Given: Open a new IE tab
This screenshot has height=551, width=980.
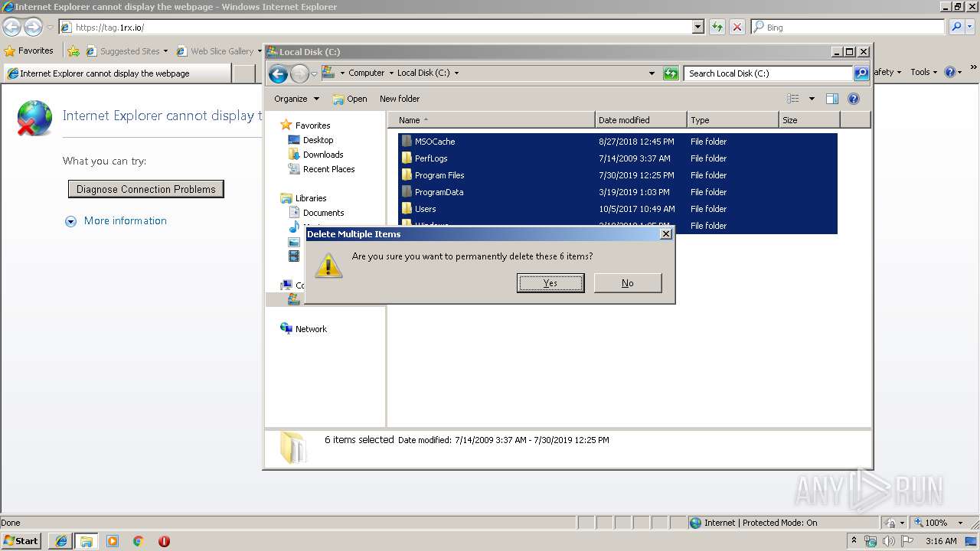Looking at the screenshot, I should click(244, 73).
